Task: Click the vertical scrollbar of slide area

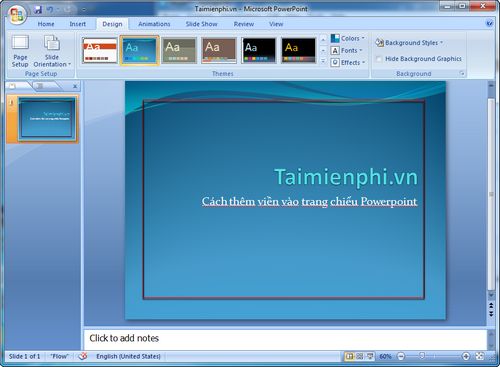Action: [491, 193]
